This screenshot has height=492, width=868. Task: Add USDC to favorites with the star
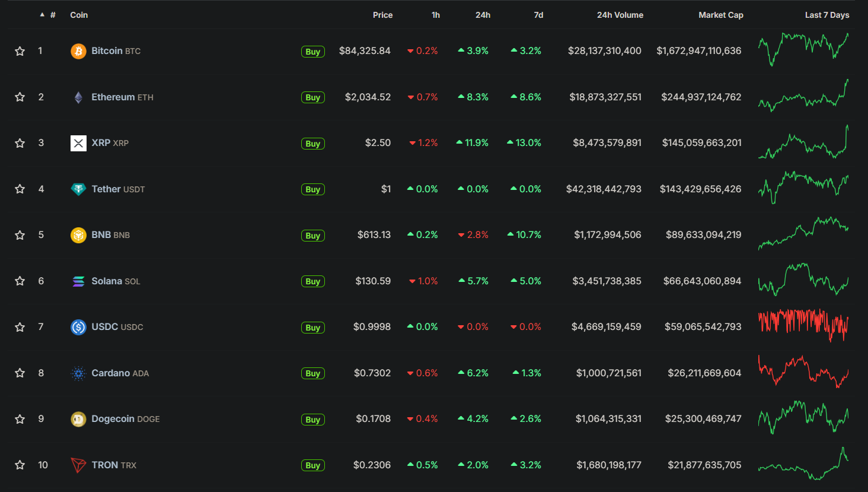pyautogui.click(x=20, y=327)
